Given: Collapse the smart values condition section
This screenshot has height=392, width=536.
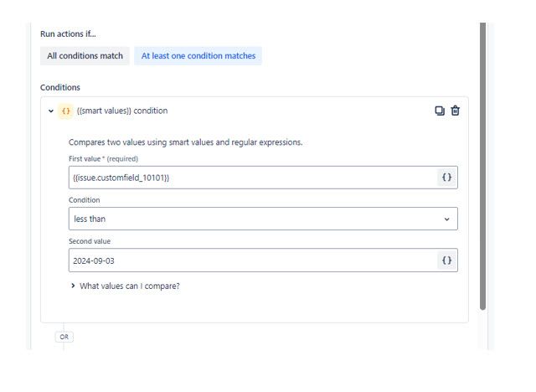Looking at the screenshot, I should point(51,111).
